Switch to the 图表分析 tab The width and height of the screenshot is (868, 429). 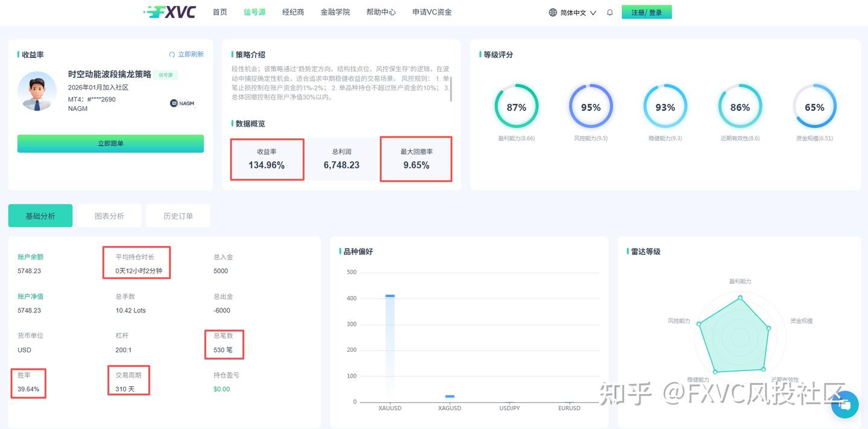109,215
